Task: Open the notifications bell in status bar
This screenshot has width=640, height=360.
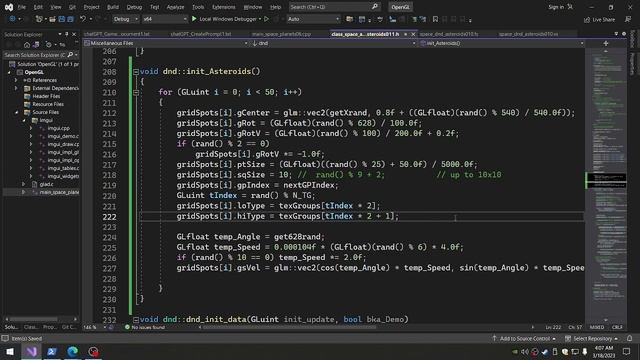Action: (x=629, y=338)
